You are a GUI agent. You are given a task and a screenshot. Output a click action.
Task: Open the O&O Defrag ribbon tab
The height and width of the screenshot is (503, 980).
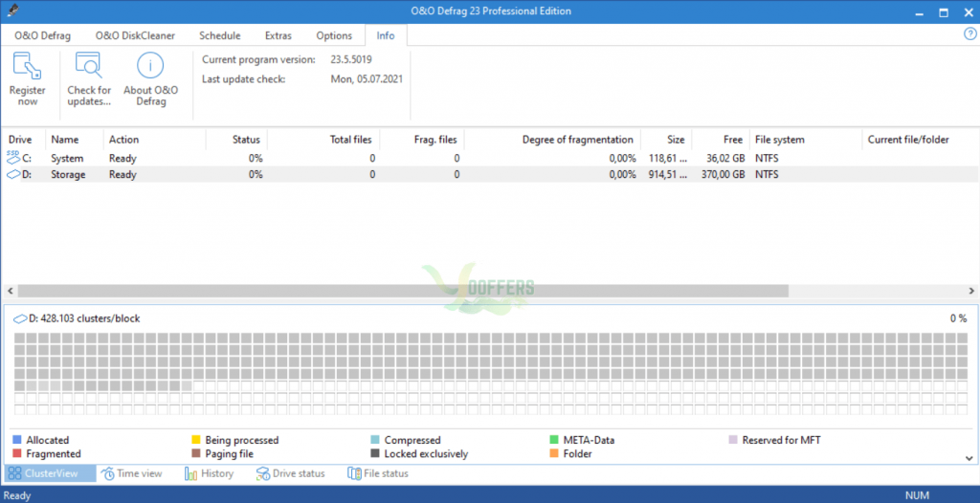pyautogui.click(x=42, y=35)
